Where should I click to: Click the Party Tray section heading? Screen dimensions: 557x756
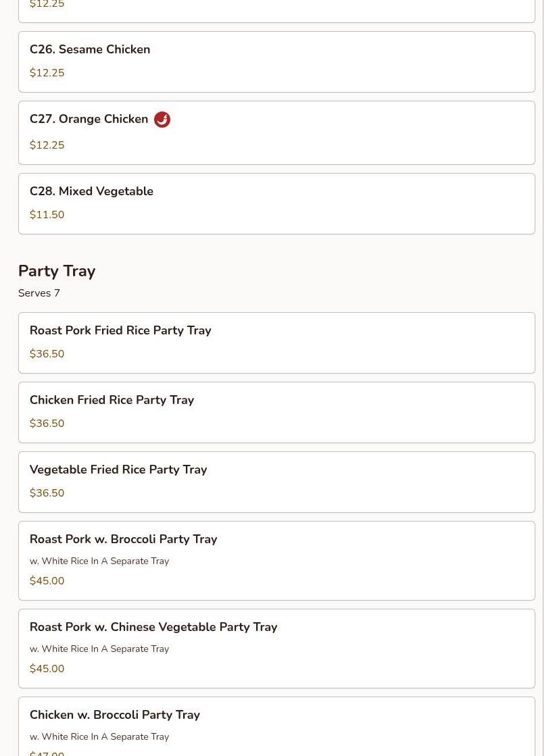[x=57, y=271]
